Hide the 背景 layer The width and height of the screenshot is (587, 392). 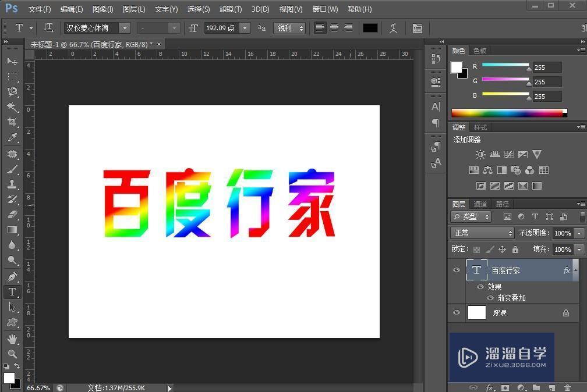tap(457, 312)
